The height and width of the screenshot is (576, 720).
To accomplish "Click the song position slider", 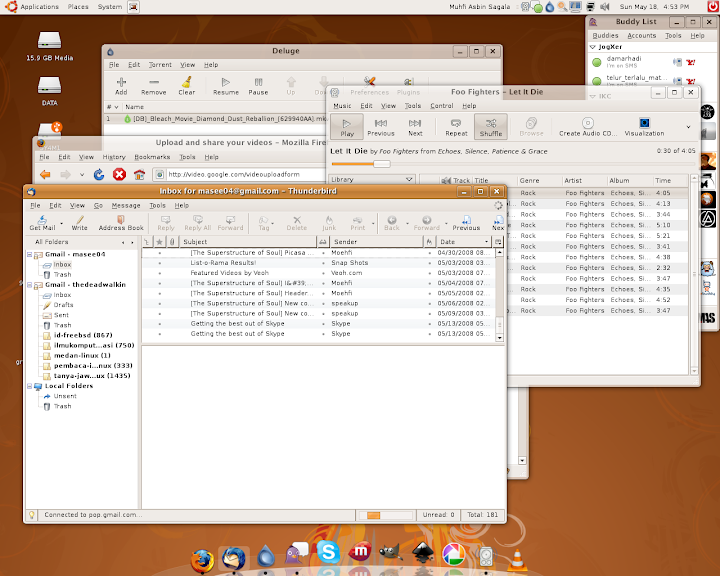I will pyautogui.click(x=382, y=164).
